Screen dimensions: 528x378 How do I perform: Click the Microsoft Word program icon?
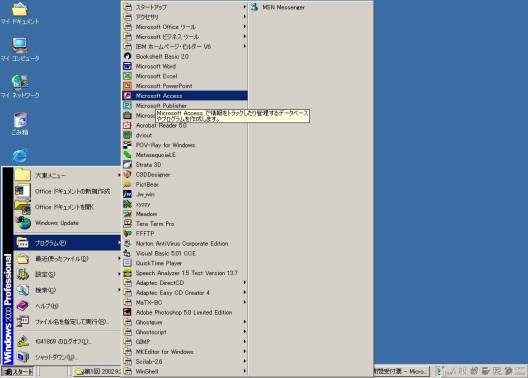(127, 66)
